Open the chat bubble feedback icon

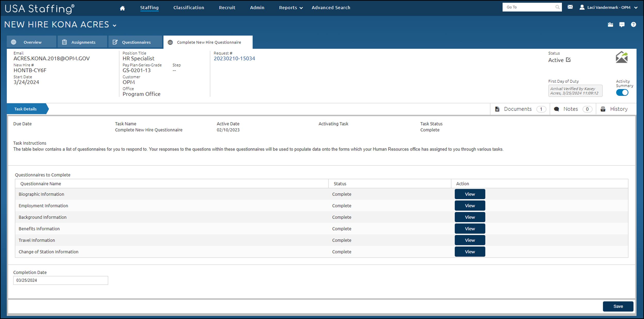tap(622, 25)
